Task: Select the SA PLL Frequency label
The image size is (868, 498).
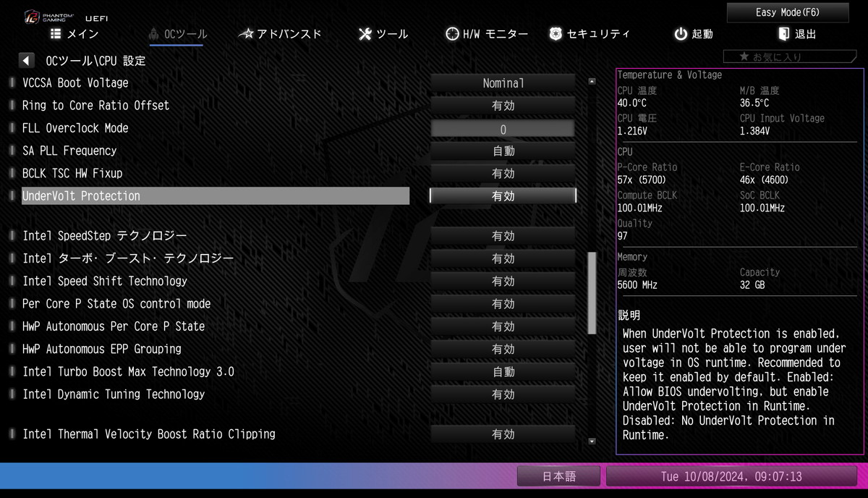Action: 69,151
